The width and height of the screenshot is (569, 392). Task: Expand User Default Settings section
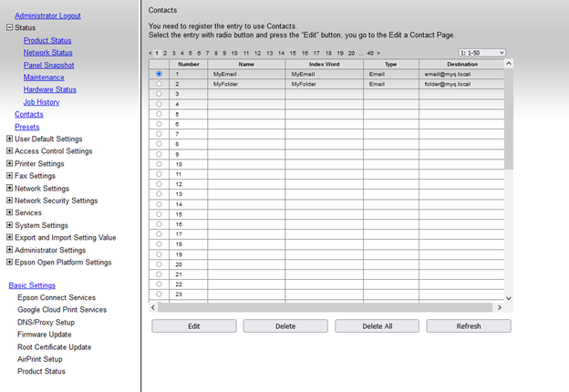click(9, 139)
